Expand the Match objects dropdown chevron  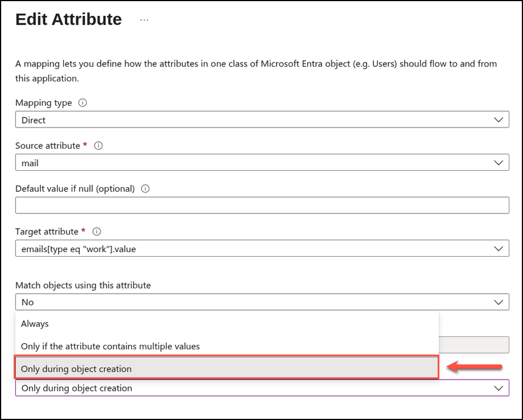(x=499, y=302)
